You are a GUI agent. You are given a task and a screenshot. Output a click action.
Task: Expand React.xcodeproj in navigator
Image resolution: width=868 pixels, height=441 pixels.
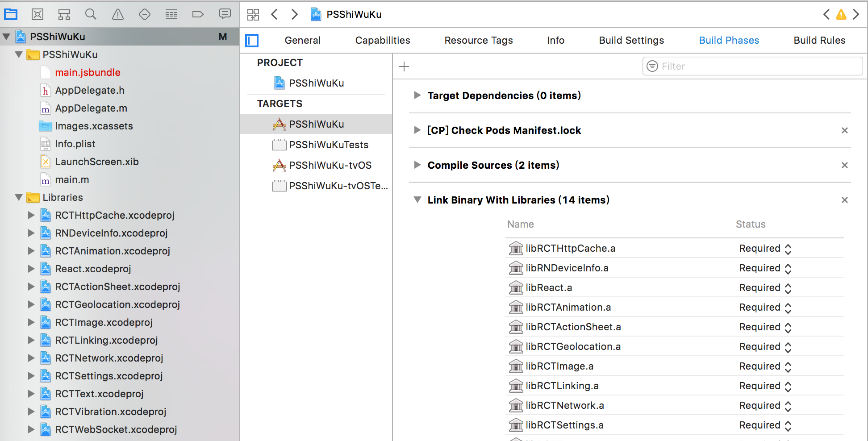31,269
